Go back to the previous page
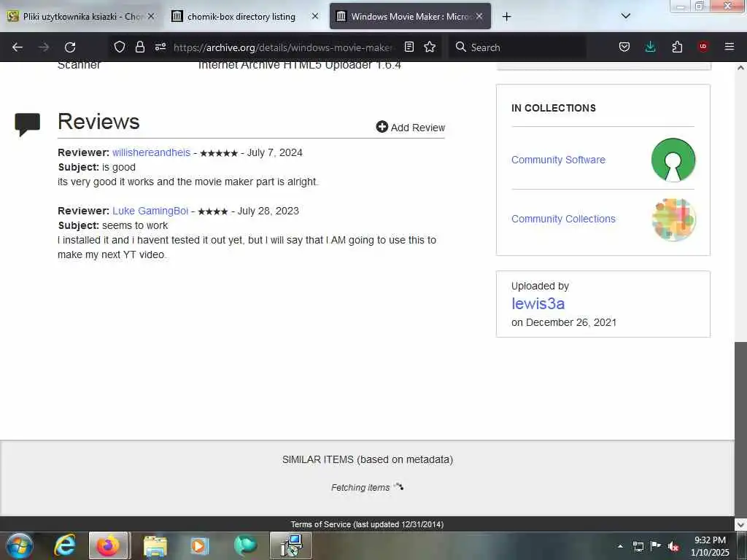This screenshot has height=560, width=747. click(18, 47)
